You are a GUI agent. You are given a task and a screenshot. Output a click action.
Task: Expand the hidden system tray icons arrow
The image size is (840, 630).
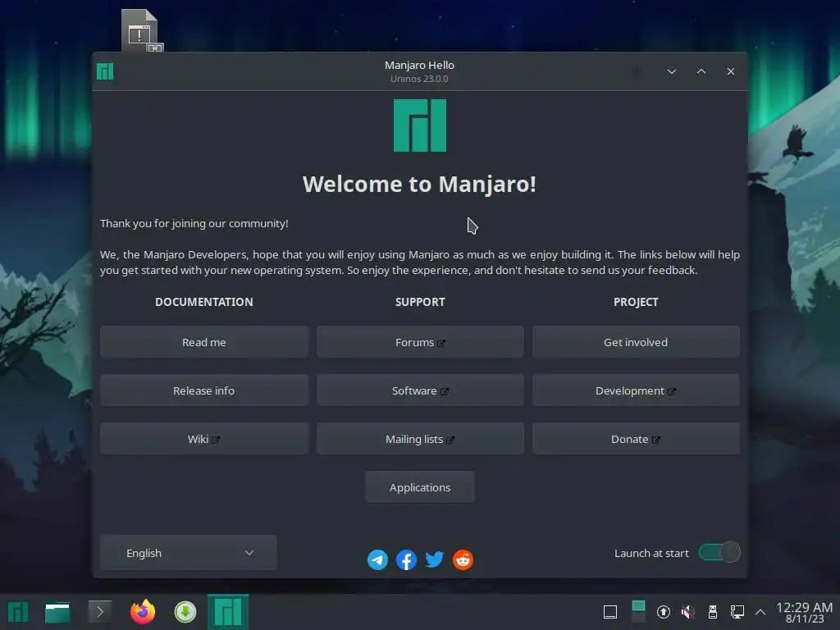tap(760, 612)
